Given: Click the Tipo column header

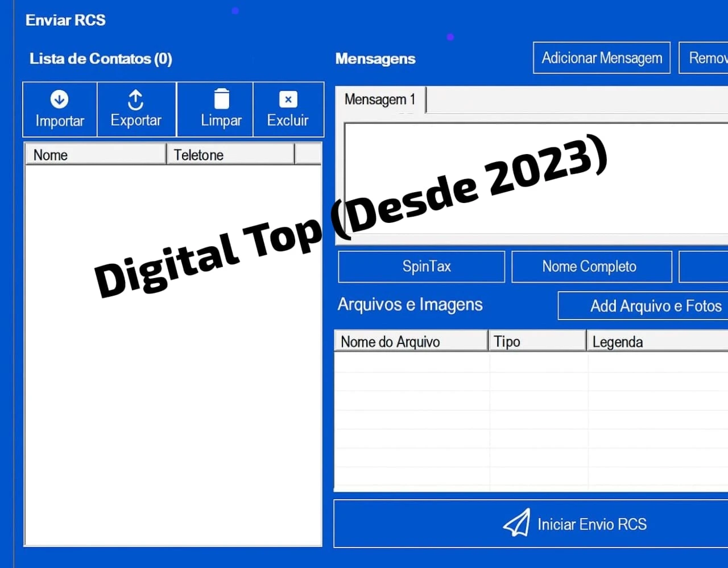Looking at the screenshot, I should pos(537,341).
